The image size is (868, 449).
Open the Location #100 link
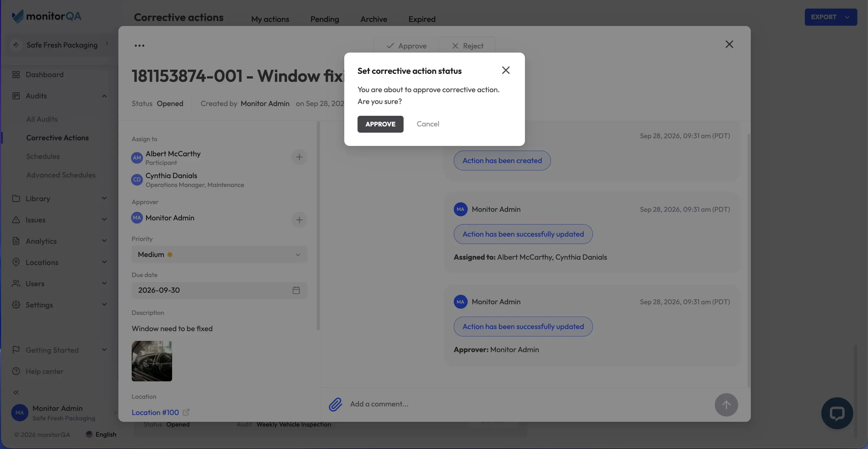pos(155,412)
